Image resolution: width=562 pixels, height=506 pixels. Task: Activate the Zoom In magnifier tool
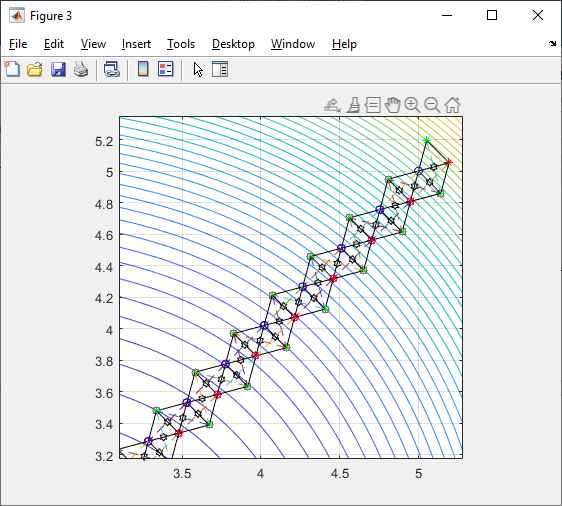pyautogui.click(x=412, y=105)
